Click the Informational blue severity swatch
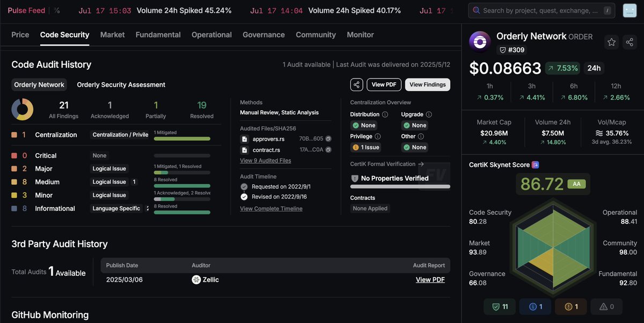 (x=14, y=209)
